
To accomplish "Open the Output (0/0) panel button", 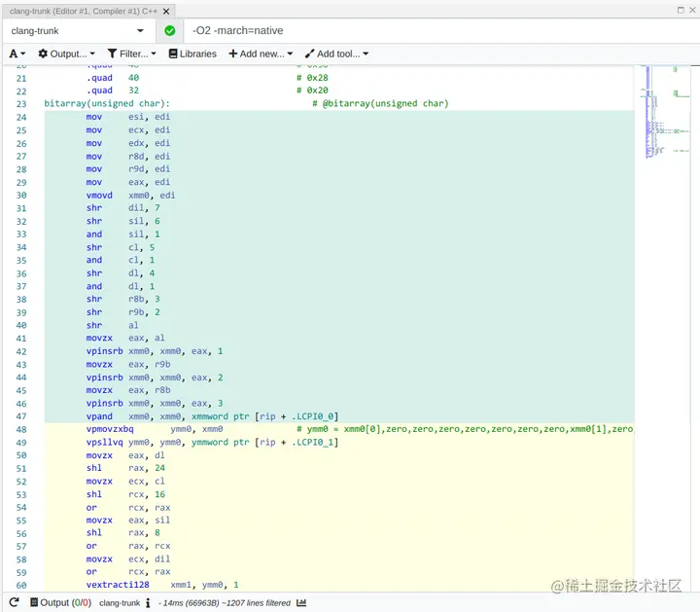I will [59, 602].
